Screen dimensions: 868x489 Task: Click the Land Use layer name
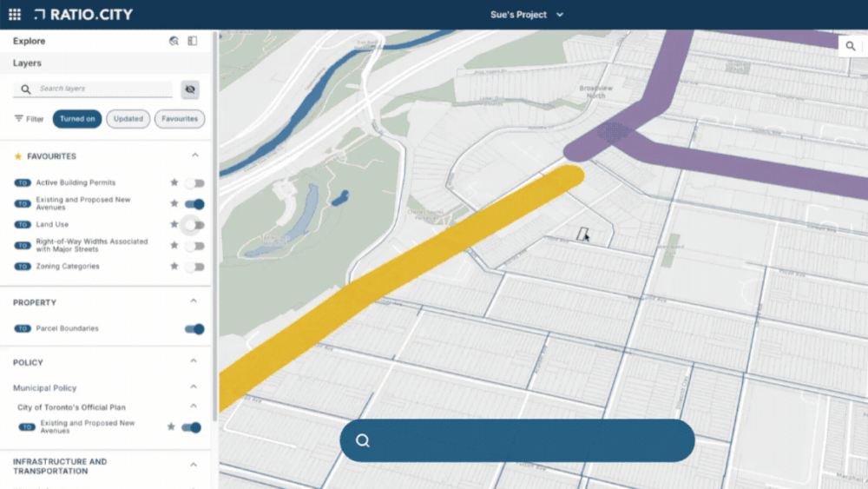pos(52,224)
